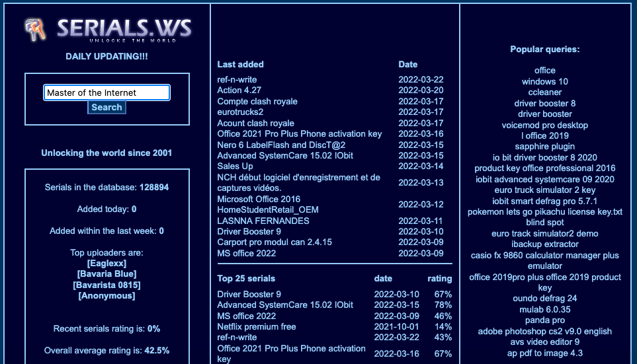This screenshot has height=364, width=637.
Task: Open Microsoft Office 2016 HomeStudentRetail_OEM entry
Action: [x=268, y=205]
